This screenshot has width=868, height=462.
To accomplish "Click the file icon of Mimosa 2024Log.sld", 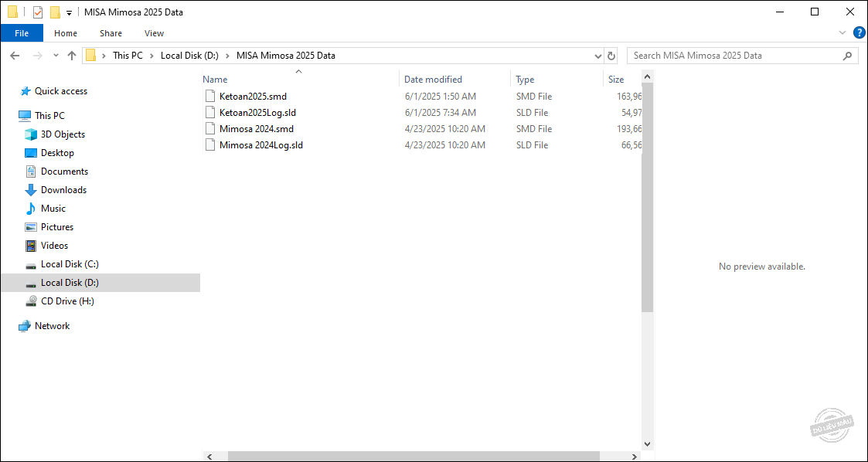I will (x=209, y=145).
